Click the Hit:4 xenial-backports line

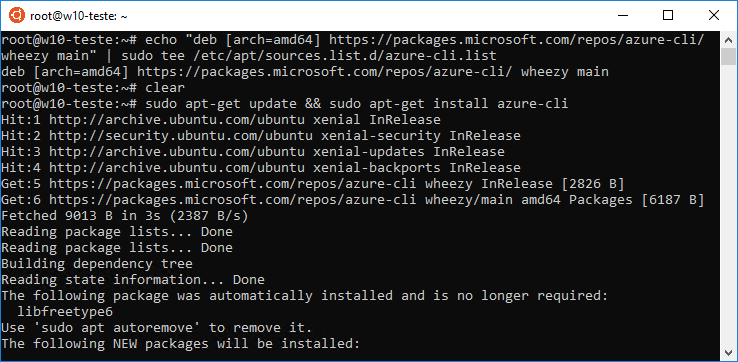coord(261,168)
